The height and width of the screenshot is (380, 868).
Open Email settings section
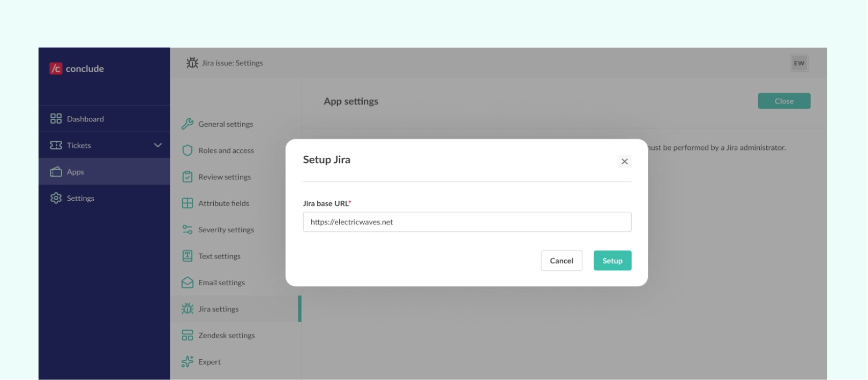[x=236, y=283]
